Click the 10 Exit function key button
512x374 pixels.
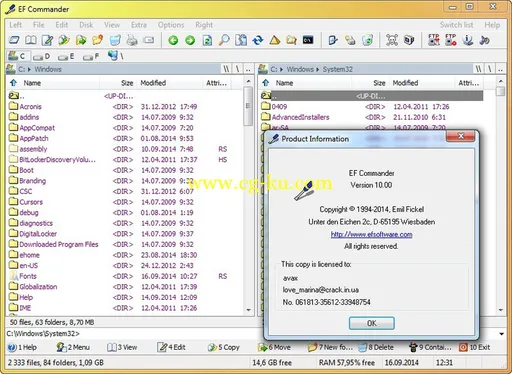point(475,347)
